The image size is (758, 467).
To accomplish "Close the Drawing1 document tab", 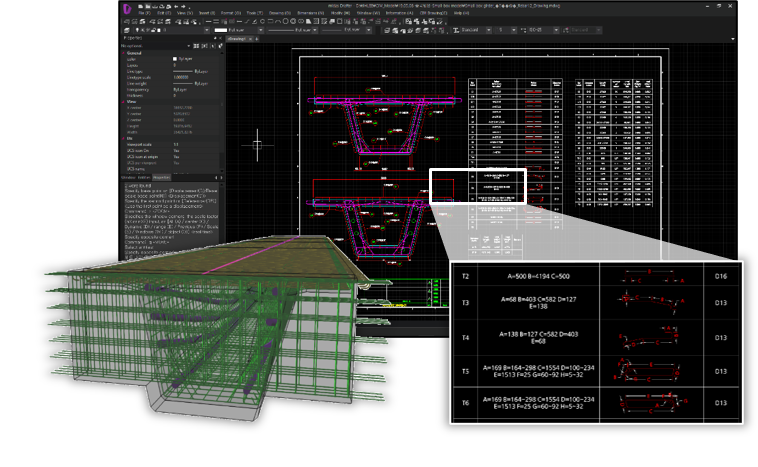I will (x=251, y=39).
